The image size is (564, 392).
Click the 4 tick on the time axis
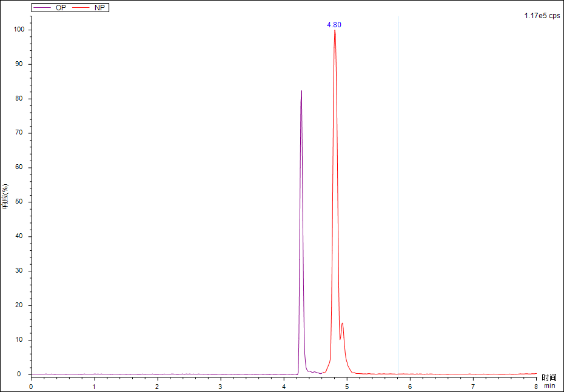283,385
